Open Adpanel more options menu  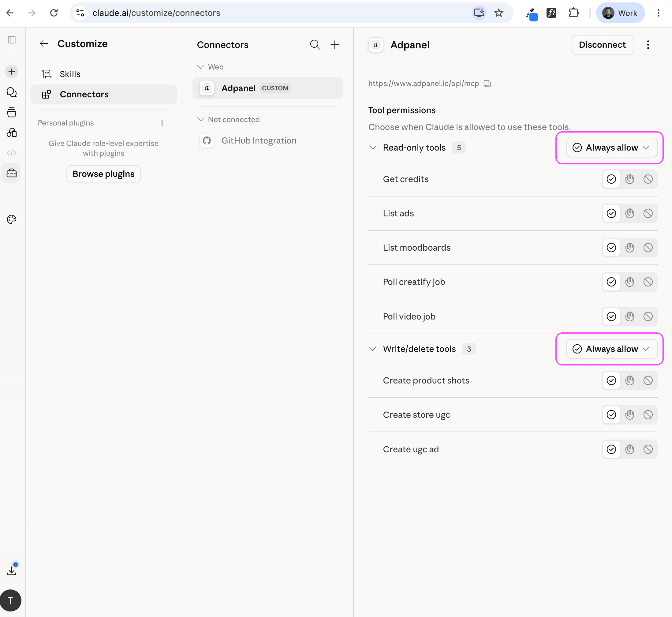pyautogui.click(x=648, y=45)
